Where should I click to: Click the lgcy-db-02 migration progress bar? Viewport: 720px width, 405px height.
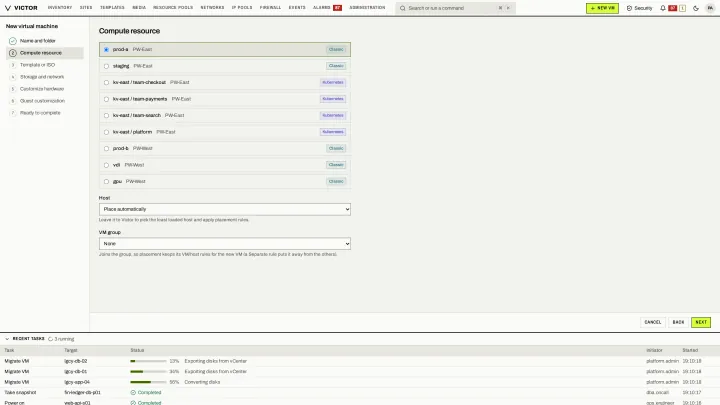148,361
